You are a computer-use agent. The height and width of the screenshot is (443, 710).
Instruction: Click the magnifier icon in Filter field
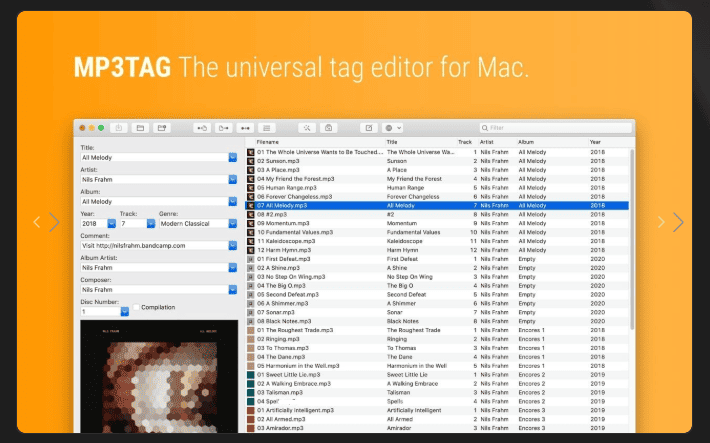485,128
